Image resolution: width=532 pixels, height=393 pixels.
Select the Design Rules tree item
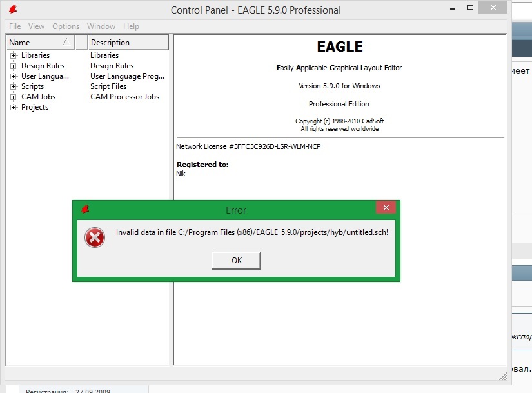click(43, 66)
